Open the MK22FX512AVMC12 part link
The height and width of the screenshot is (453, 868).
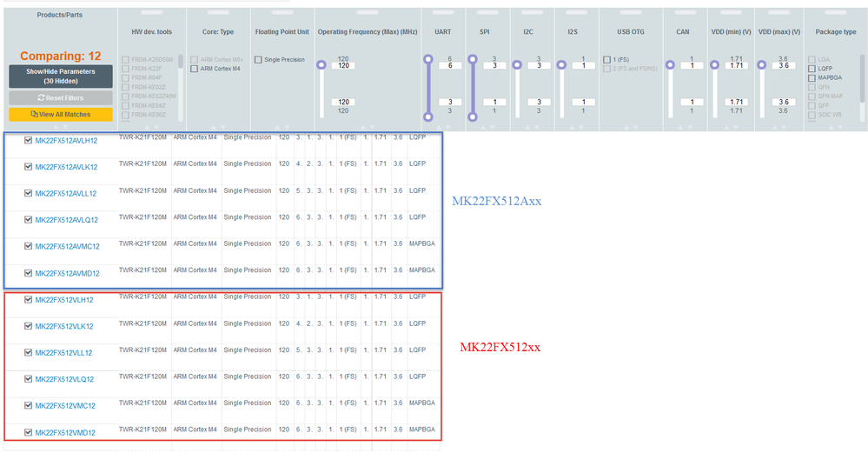coord(68,246)
